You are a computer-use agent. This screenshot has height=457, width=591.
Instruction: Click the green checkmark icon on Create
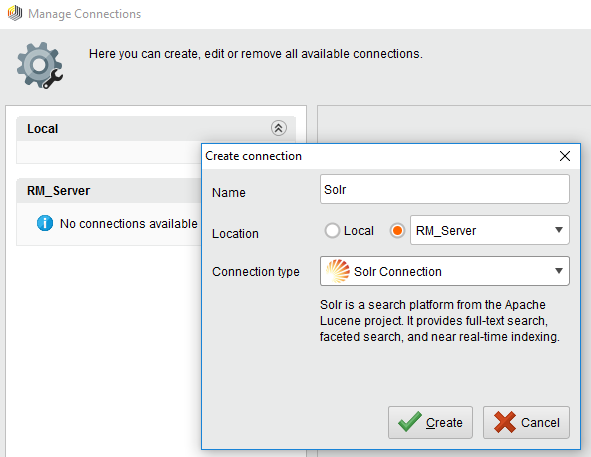coord(410,422)
